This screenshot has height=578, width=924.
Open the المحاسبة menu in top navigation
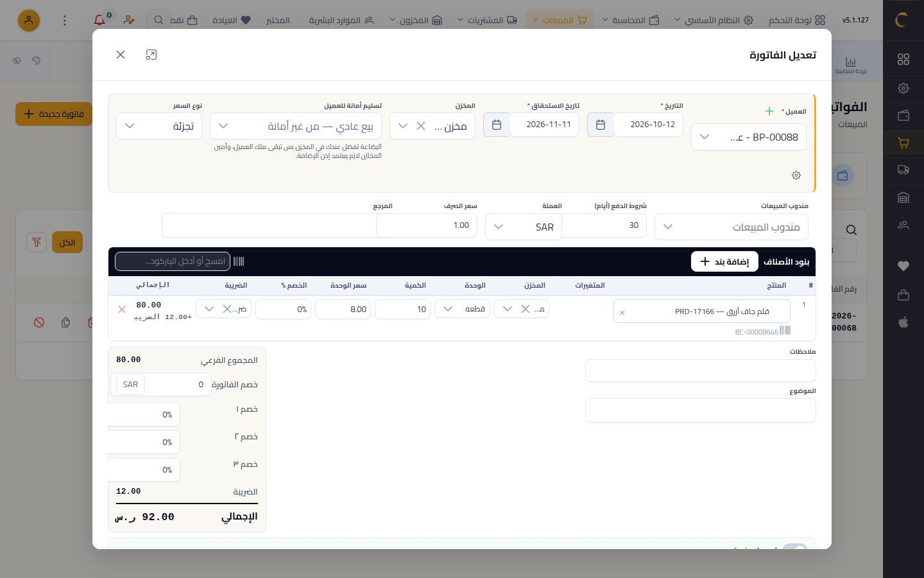pyautogui.click(x=631, y=20)
